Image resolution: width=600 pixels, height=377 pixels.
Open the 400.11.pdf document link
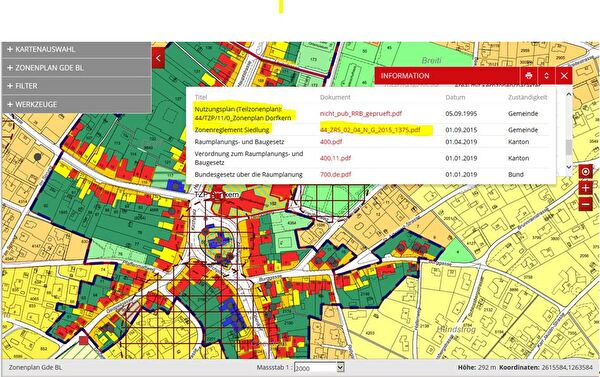pos(335,158)
